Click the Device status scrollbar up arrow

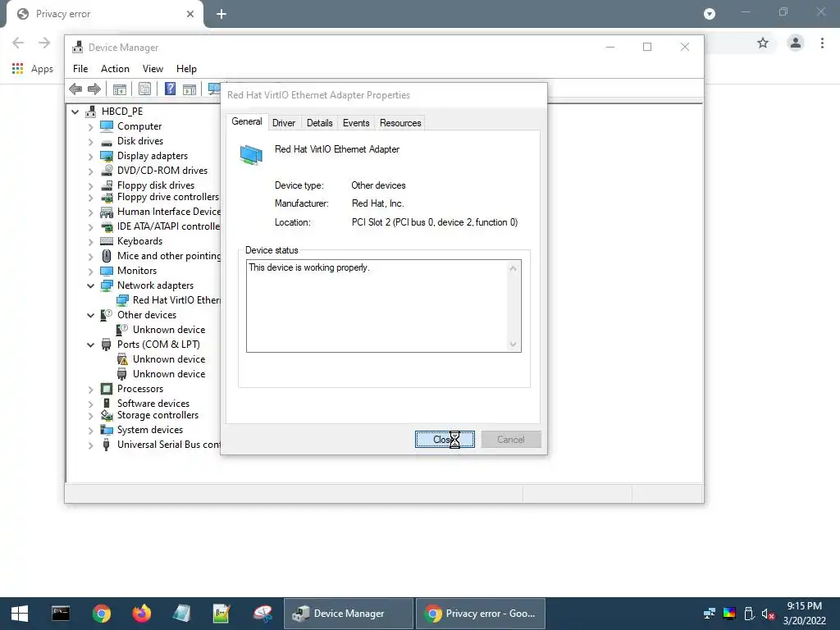tap(513, 268)
